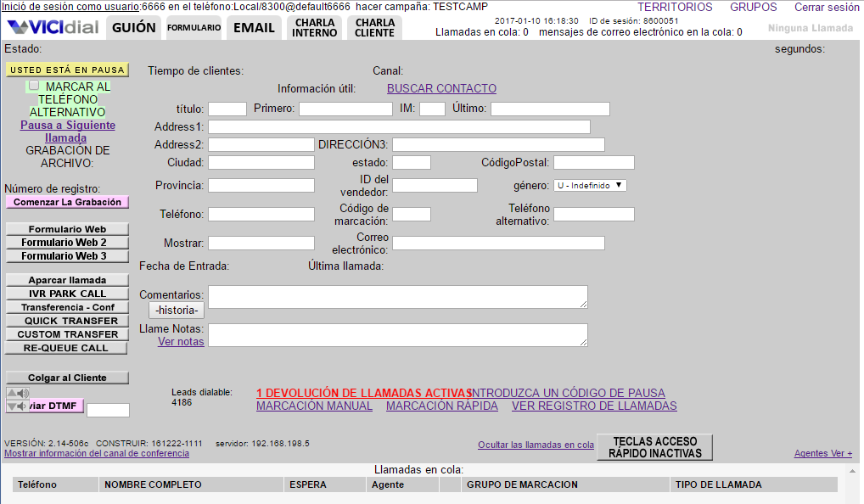Expand the Agentes Ver + link
The height and width of the screenshot is (504, 864).
click(823, 453)
